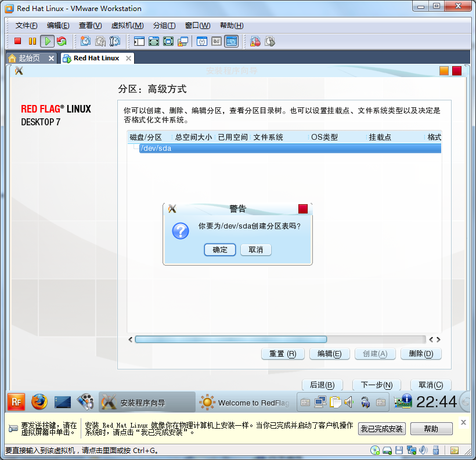Click the CD-ROM device status icon
Screen dimensions: 476x460
point(375,450)
